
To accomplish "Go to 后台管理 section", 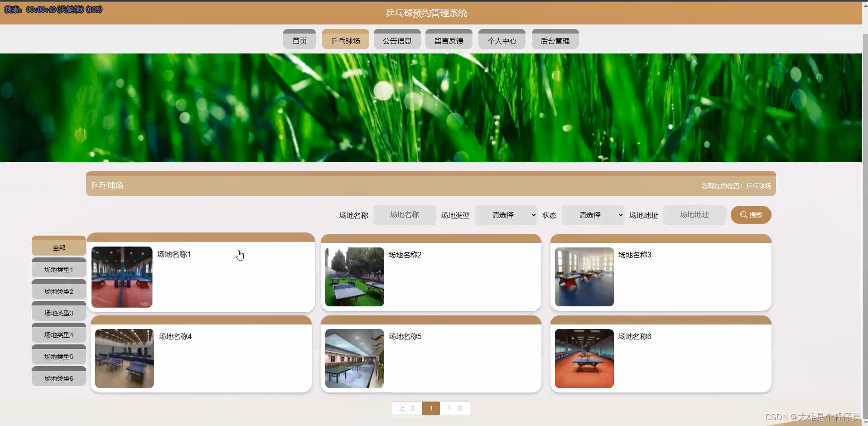I will (555, 39).
